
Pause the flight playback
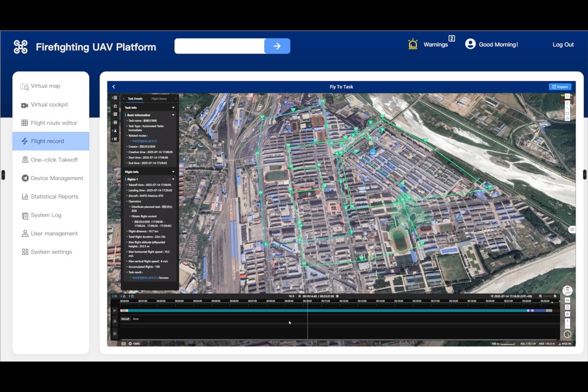tap(300, 296)
